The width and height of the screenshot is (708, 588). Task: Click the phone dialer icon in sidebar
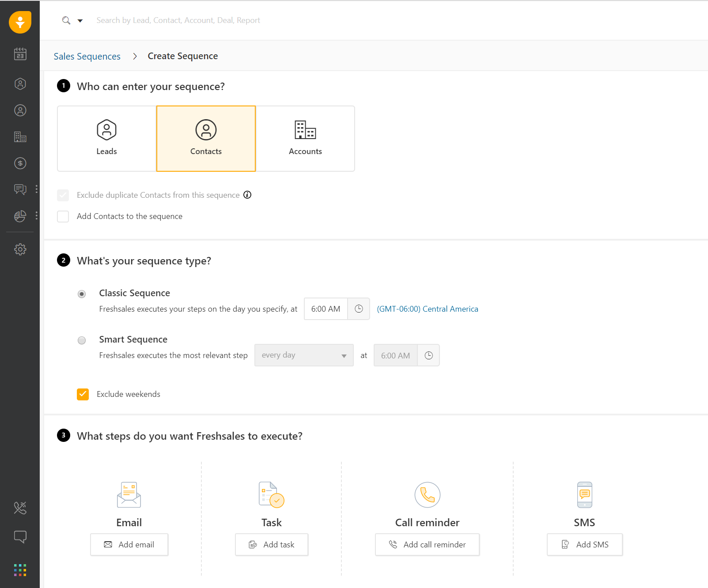(20, 508)
